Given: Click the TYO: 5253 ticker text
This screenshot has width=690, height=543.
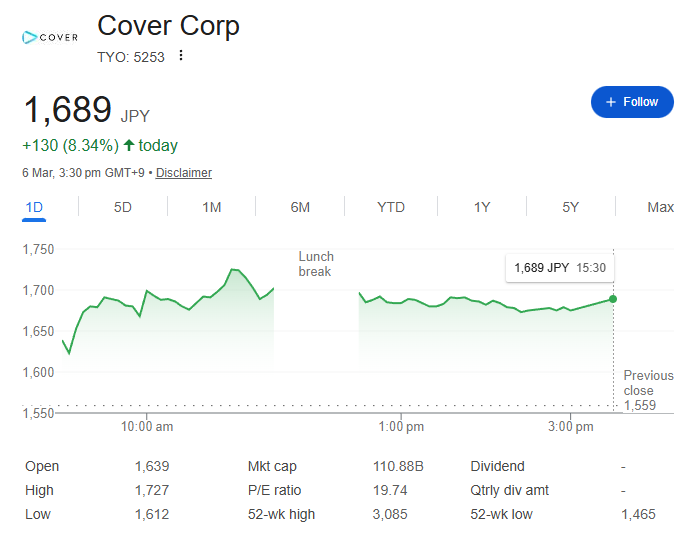Looking at the screenshot, I should pyautogui.click(x=131, y=57).
